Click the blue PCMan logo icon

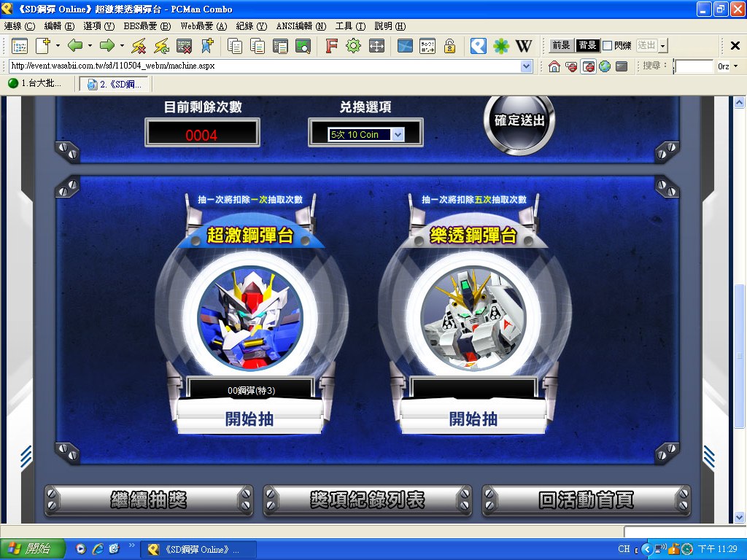point(479,46)
